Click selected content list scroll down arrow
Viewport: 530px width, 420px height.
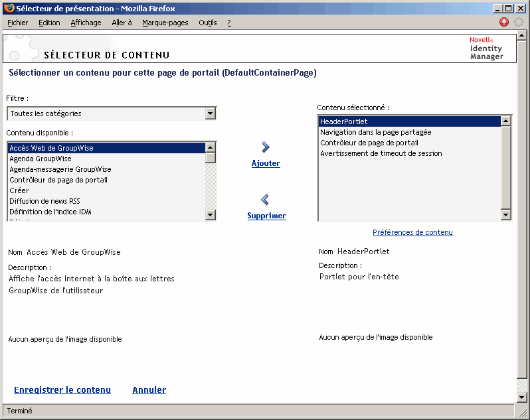[505, 214]
